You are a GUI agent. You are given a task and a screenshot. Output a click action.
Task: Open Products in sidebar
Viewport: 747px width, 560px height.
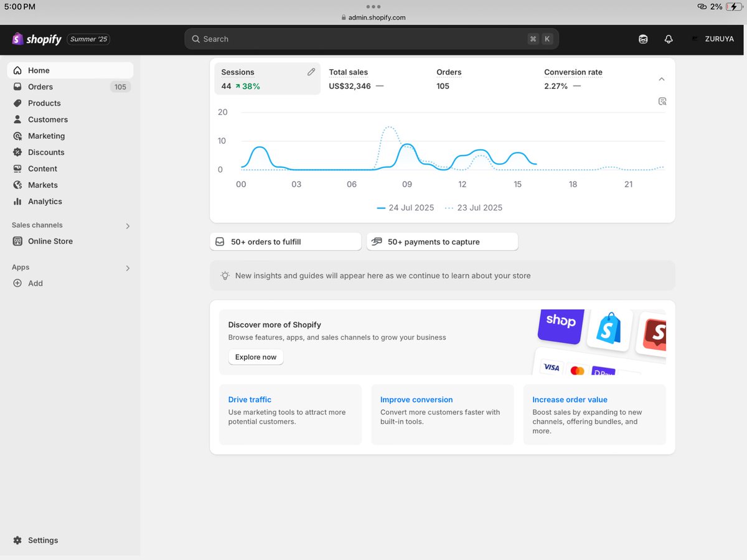(x=70, y=103)
